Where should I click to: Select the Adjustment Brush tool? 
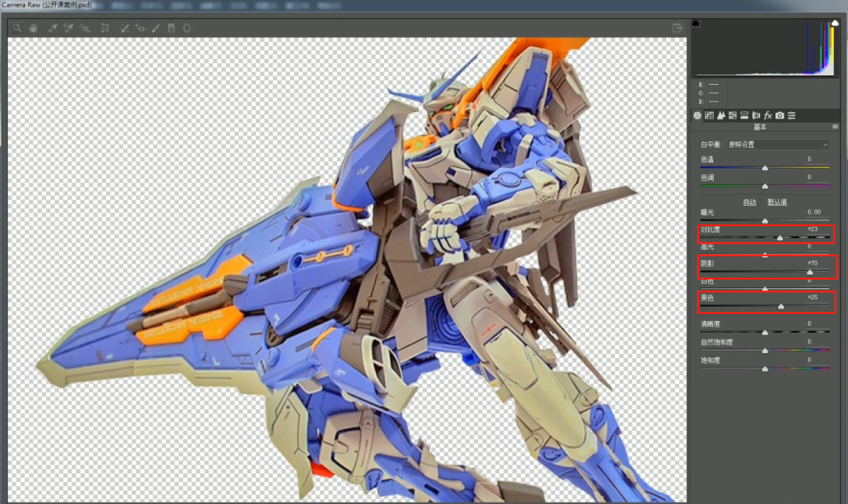(x=155, y=28)
